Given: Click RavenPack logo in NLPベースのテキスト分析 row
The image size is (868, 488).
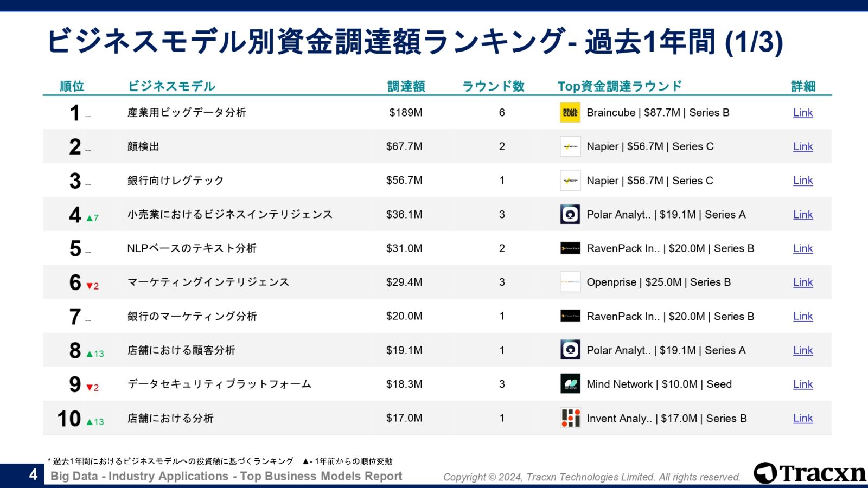Looking at the screenshot, I should [x=570, y=248].
